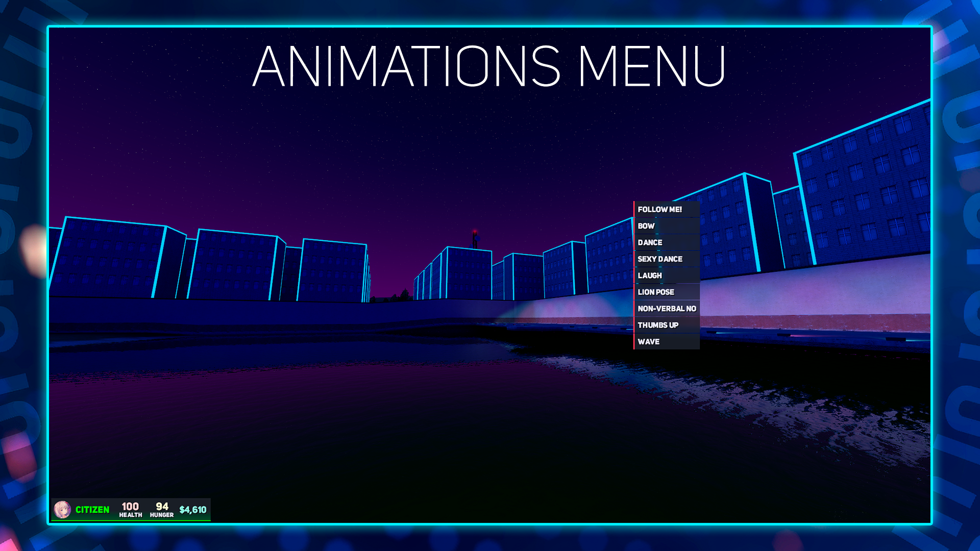The image size is (980, 551).
Task: Select Non-Verbal No animation
Action: click(x=667, y=309)
